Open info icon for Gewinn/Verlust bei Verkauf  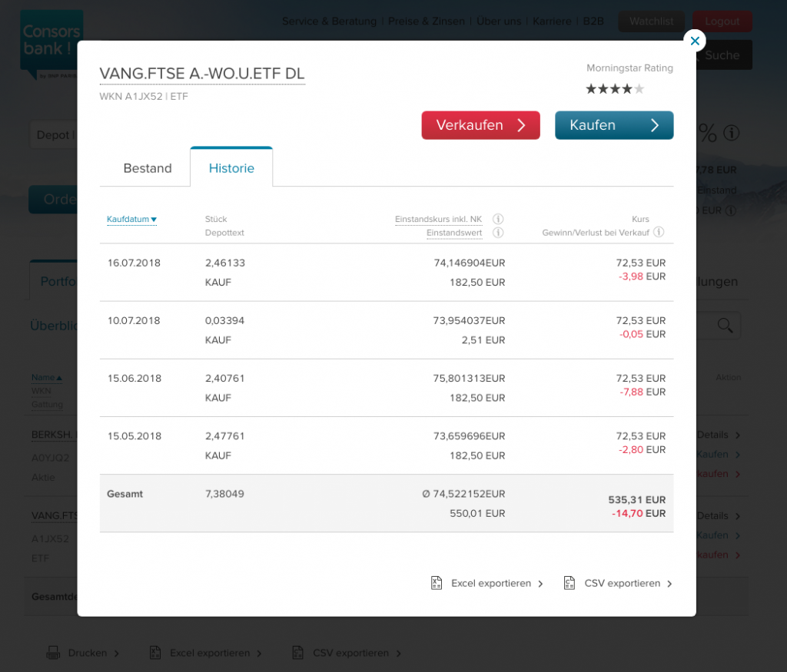[659, 232]
